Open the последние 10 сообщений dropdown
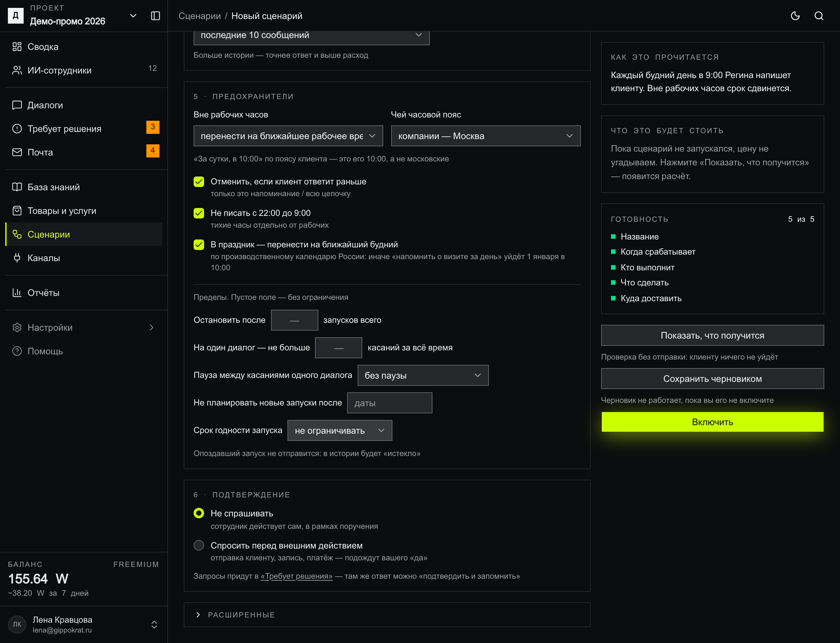 click(x=312, y=35)
